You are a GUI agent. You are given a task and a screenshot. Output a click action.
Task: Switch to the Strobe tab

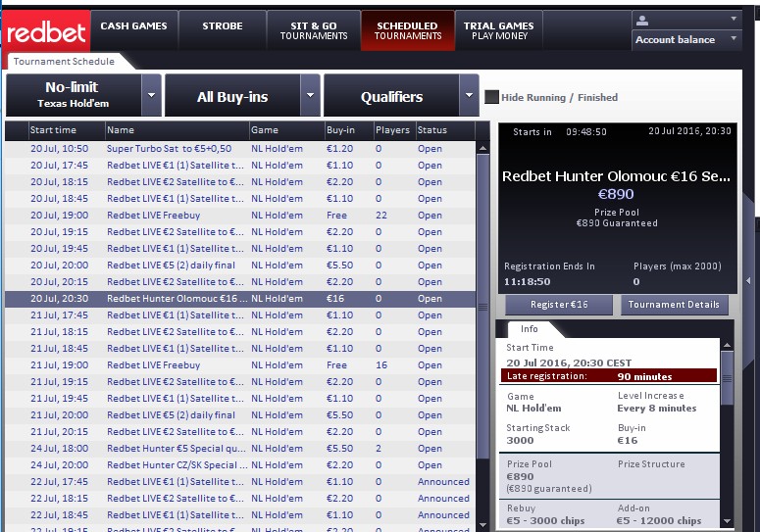tap(223, 30)
